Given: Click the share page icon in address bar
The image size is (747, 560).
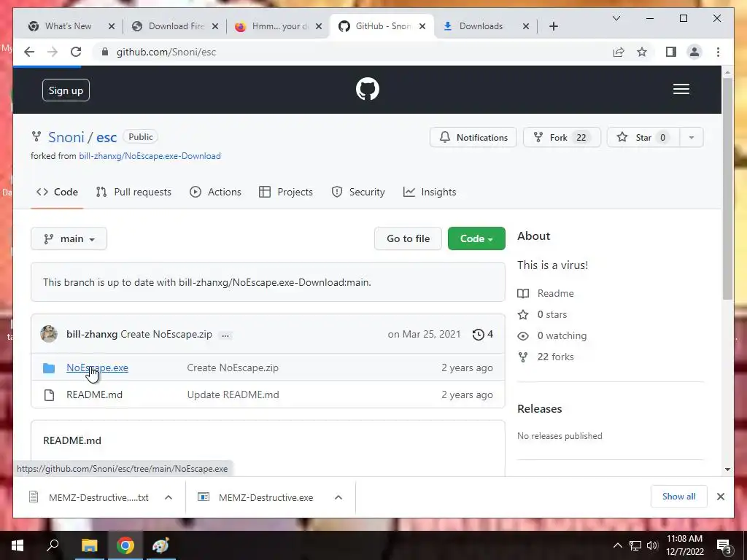Looking at the screenshot, I should coord(619,52).
